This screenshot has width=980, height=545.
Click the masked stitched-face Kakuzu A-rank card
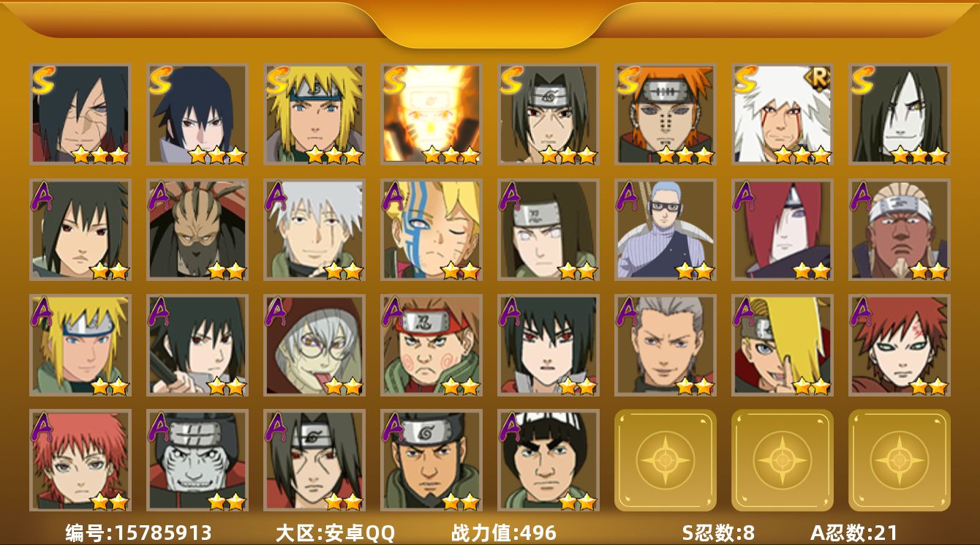click(197, 230)
